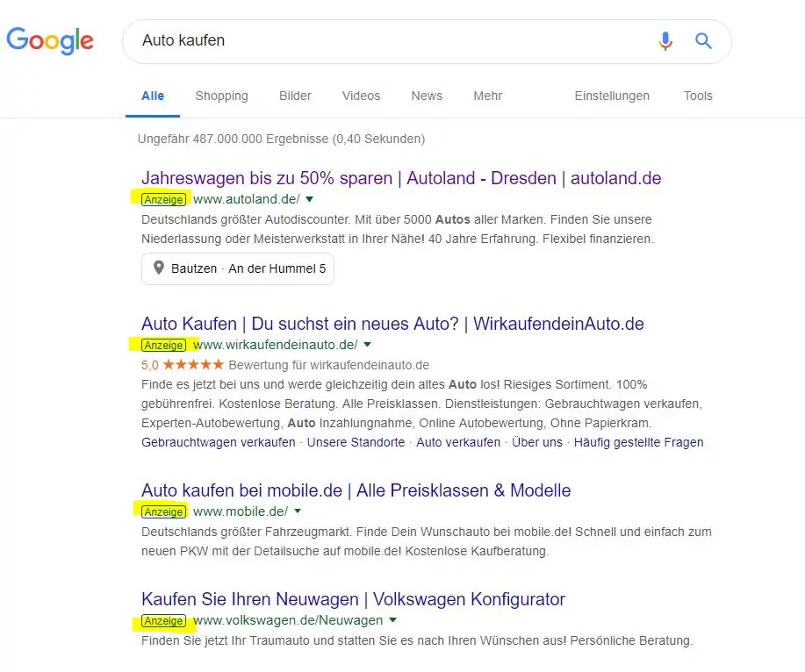Click the star rating for wirkaufendeinauto.de
The width and height of the screenshot is (805, 672).
tap(193, 365)
